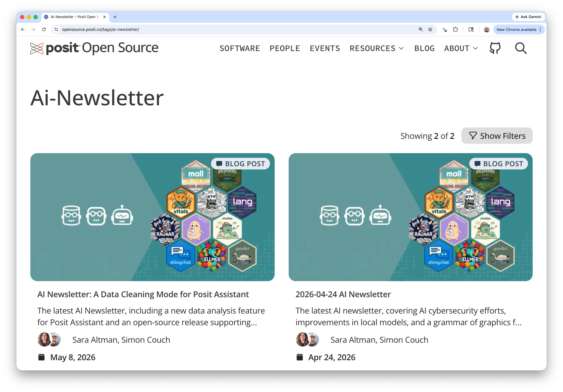Click the BLOG POST badge on the second card

pos(498,164)
